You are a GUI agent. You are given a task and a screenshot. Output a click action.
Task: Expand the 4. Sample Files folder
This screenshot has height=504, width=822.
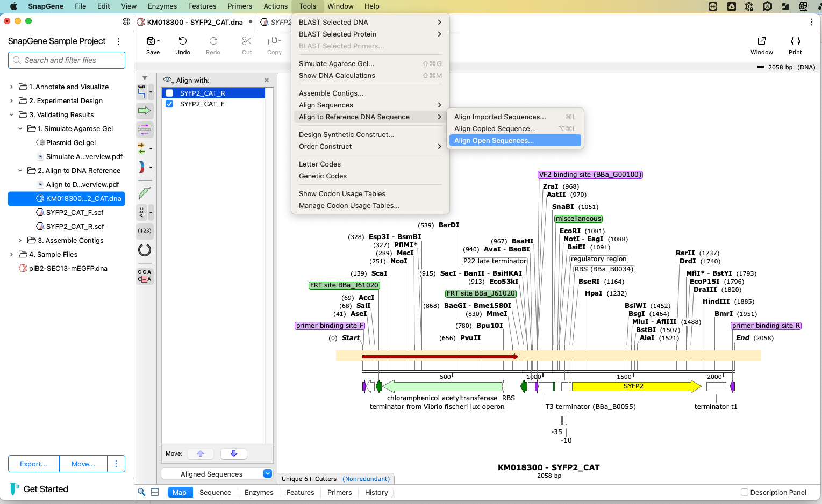click(12, 254)
